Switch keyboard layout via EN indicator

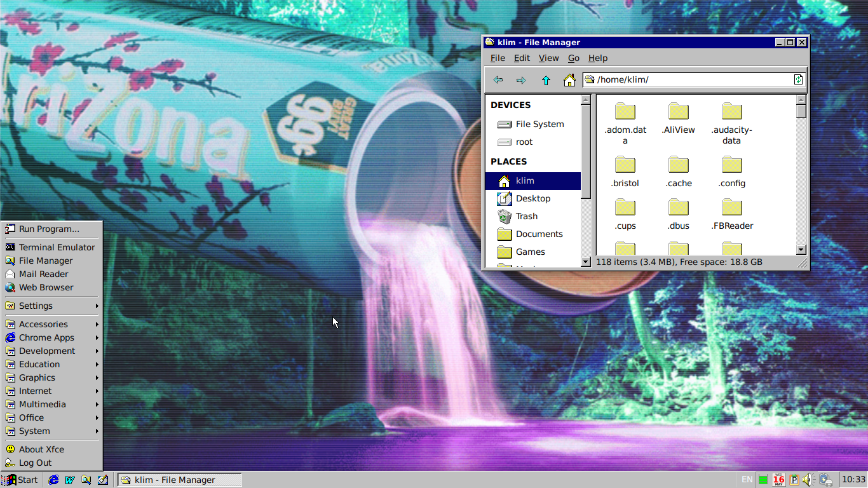coord(747,480)
